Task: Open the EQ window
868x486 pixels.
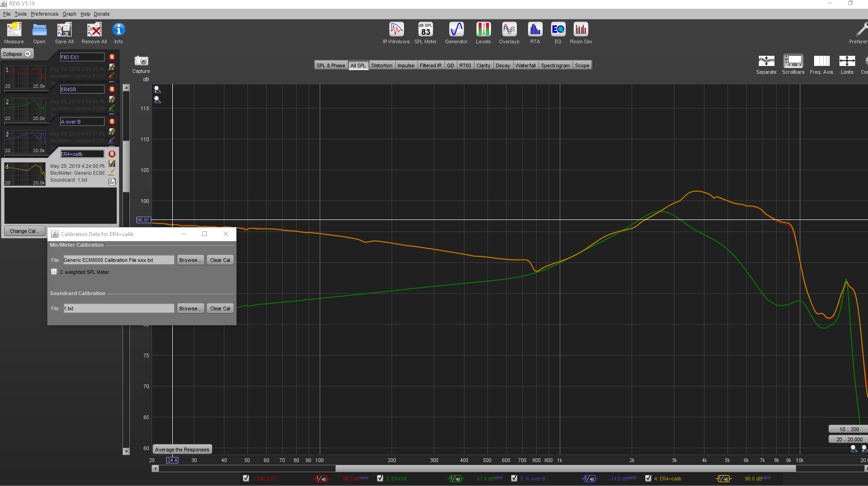Action: (558, 33)
